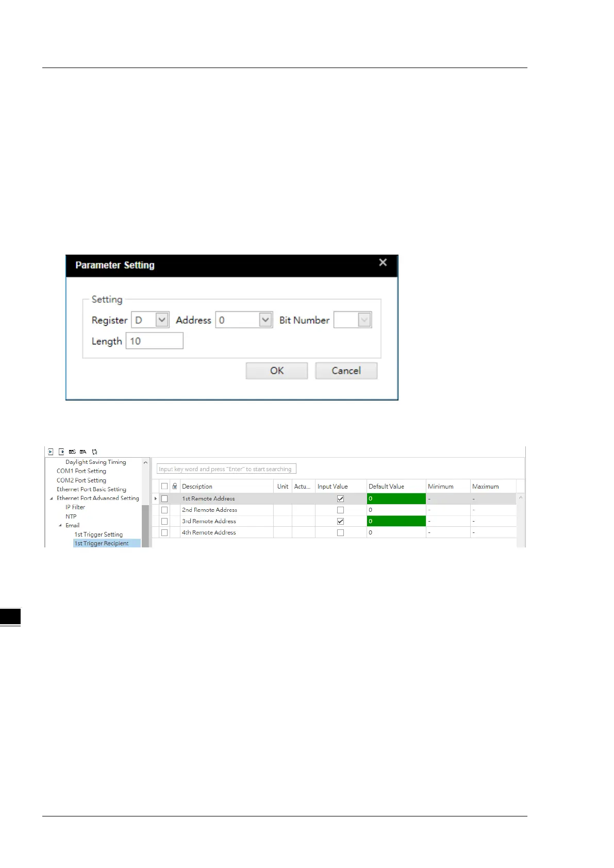Click the import (arrow into box) toolbar icon
This screenshot has width=614, height=868.
51,452
